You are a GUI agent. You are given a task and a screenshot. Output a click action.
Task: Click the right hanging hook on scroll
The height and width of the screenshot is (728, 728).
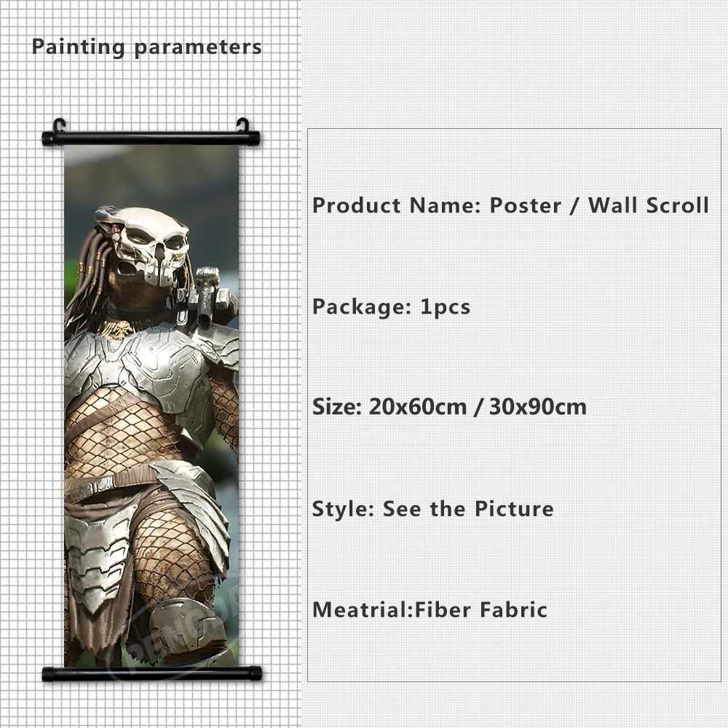(243, 125)
